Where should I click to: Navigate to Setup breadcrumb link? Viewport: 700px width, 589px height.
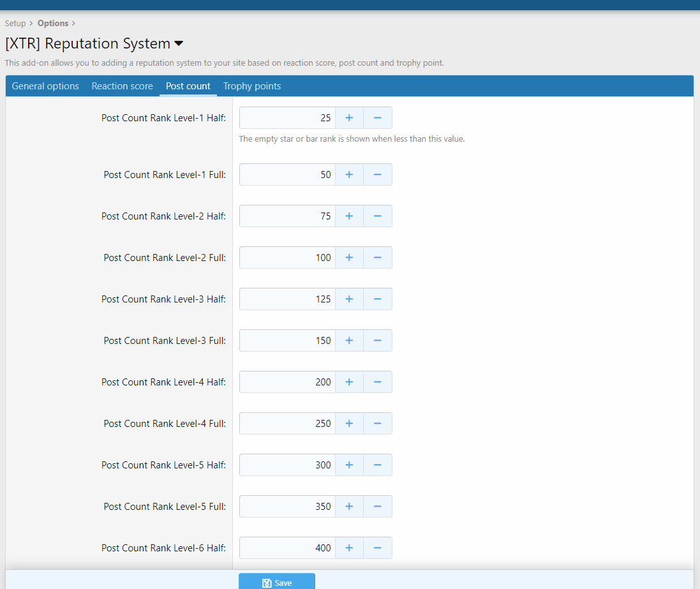(x=15, y=24)
